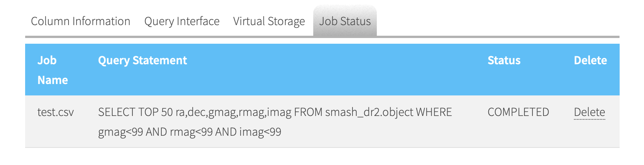
Task: Switch to the Column Information tab
Action: click(x=80, y=21)
